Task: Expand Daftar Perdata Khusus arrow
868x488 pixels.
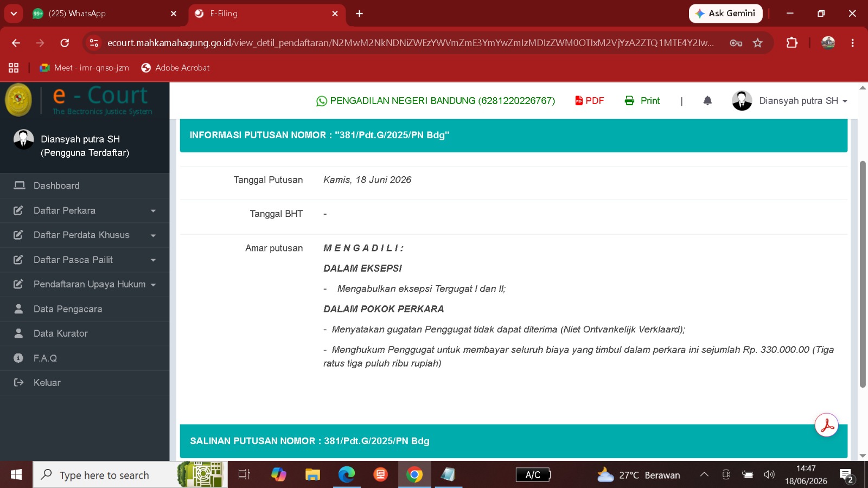Action: pyautogui.click(x=153, y=235)
